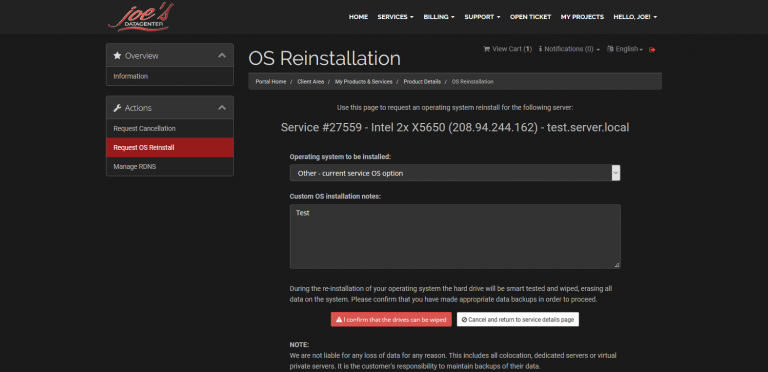Open the Notifications (0) dropdown
Viewport: 768px width, 372px height.
(569, 49)
